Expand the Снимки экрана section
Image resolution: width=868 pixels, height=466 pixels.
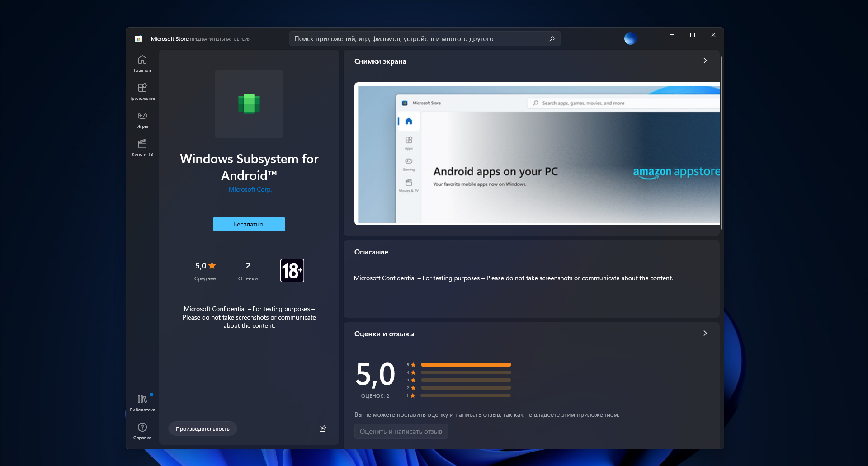click(705, 61)
